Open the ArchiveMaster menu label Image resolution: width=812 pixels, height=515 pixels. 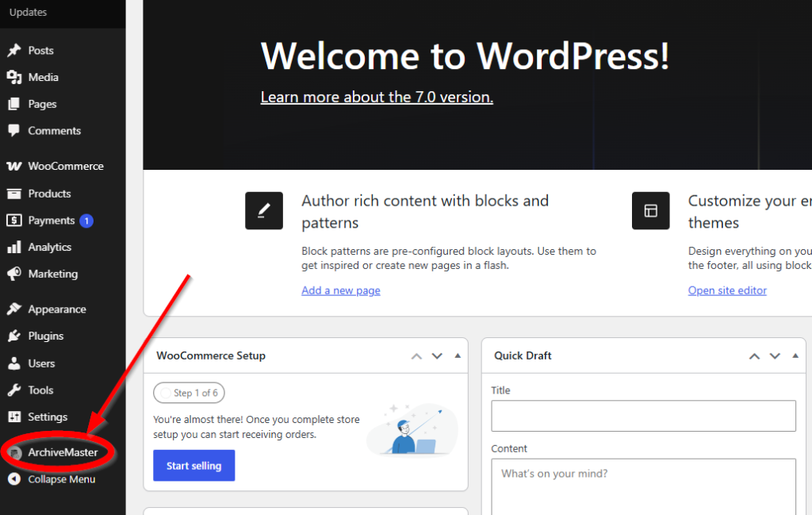[63, 452]
